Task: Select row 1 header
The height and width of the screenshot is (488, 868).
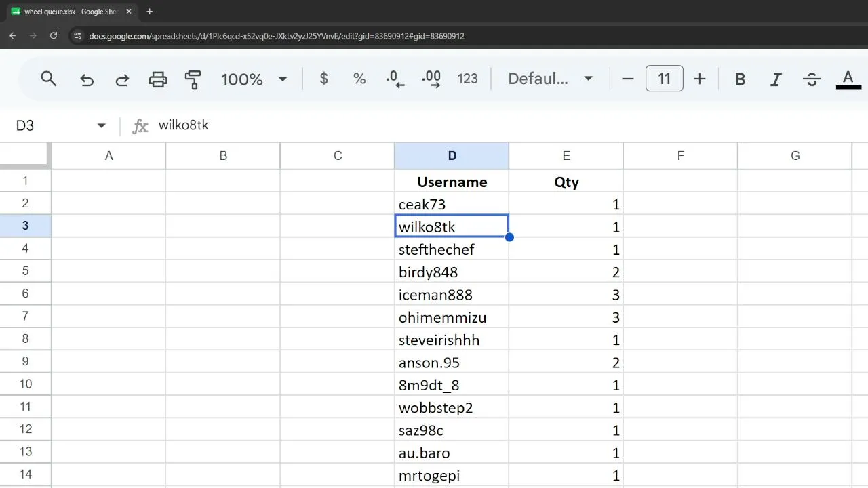Action: 26,181
